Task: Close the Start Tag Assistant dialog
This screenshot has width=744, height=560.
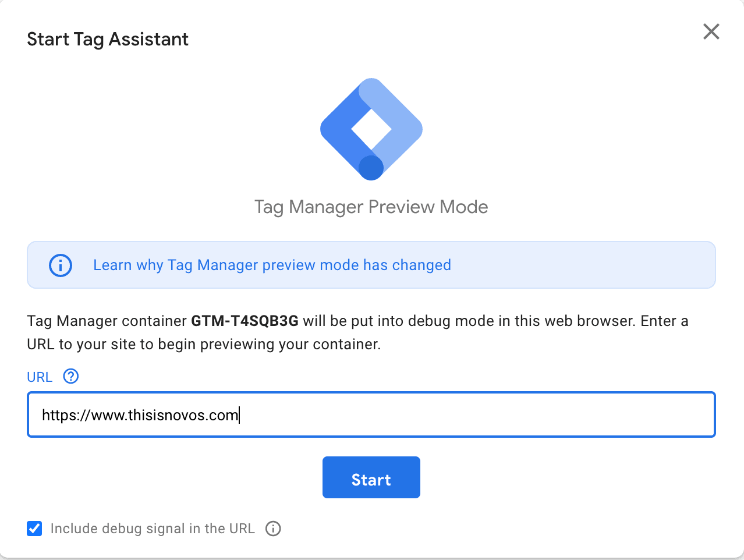Action: pos(711,31)
